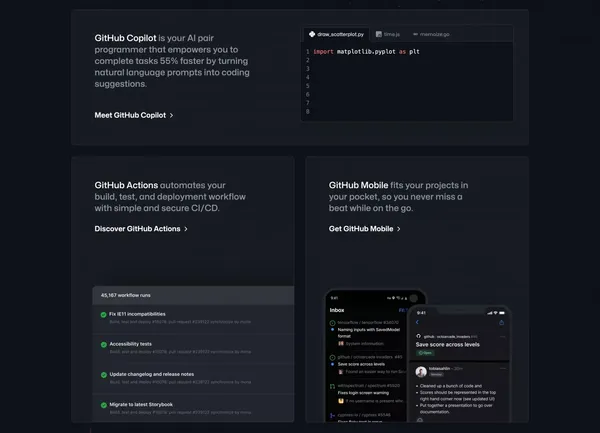Open the Get GitHub Mobile link

pyautogui.click(x=364, y=229)
